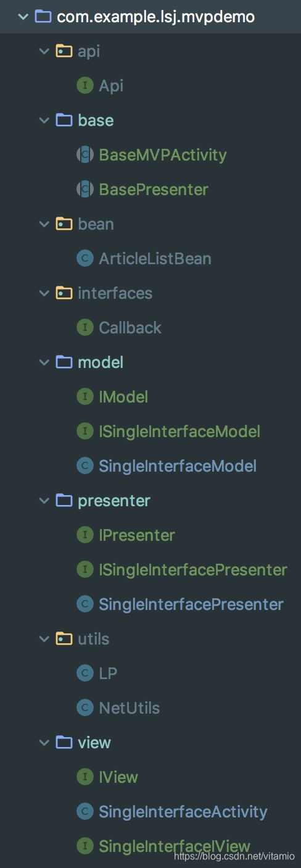Image resolution: width=301 pixels, height=868 pixels.
Task: Open the SingleInterfaceActivity file
Action: (183, 811)
